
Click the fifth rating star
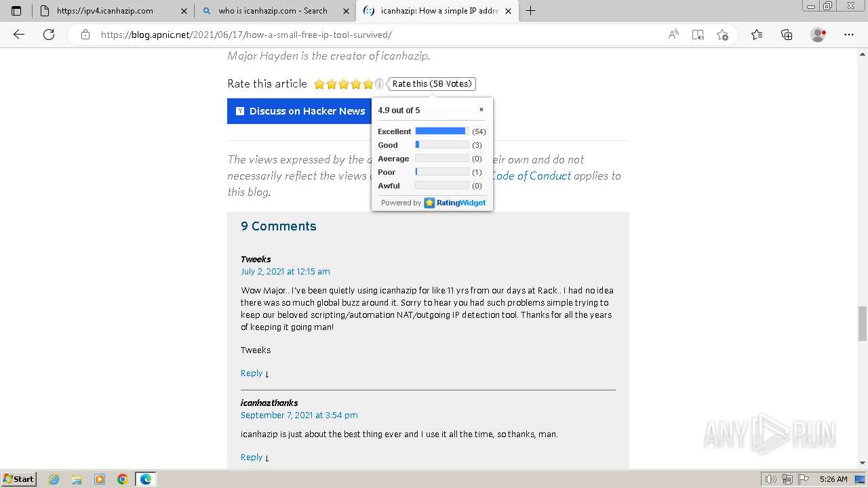tap(368, 84)
